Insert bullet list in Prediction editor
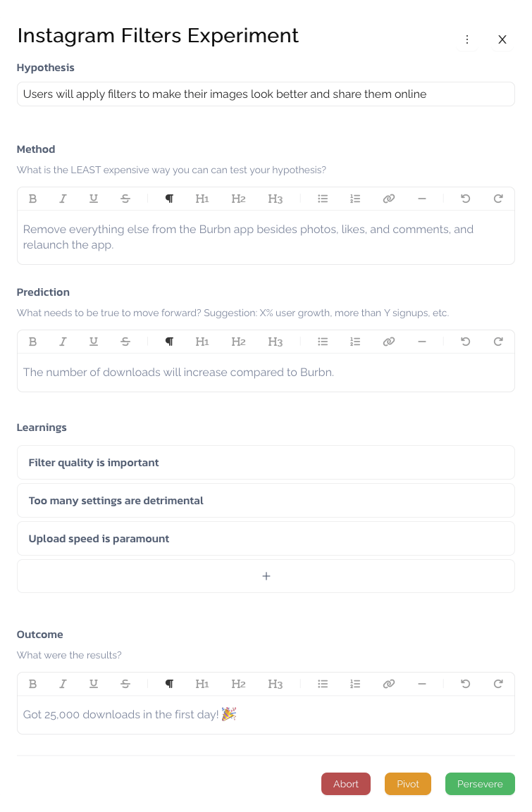This screenshot has width=532, height=812. pyautogui.click(x=323, y=342)
